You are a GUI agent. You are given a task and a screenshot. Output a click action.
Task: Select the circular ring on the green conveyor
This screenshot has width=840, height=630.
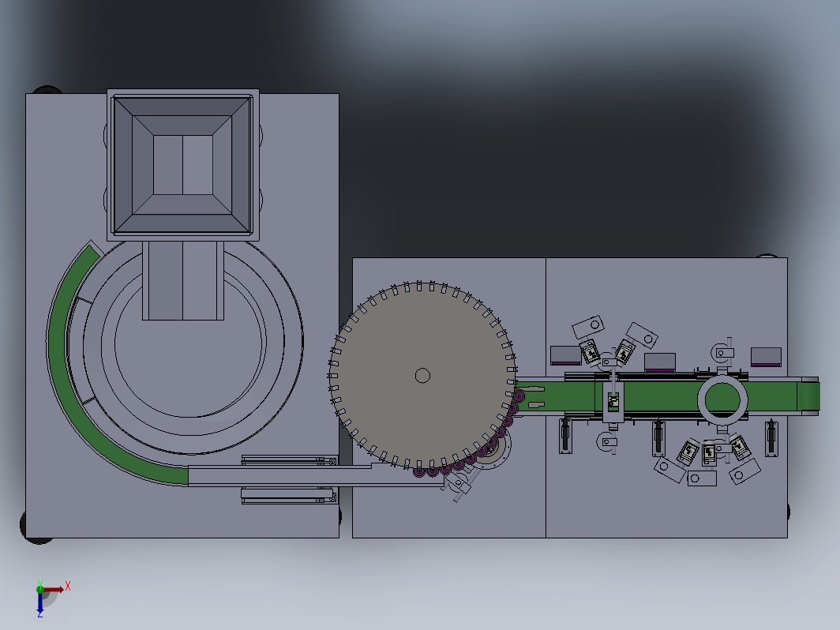pos(722,400)
